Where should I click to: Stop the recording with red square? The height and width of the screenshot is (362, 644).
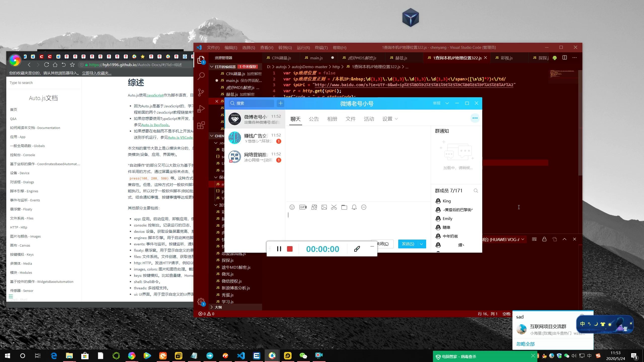(x=290, y=249)
